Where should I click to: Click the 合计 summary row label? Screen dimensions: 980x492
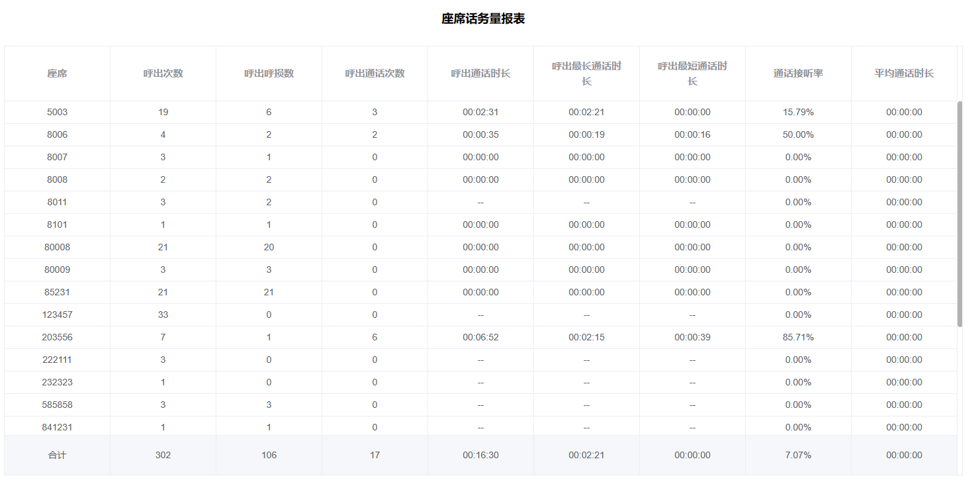click(57, 456)
